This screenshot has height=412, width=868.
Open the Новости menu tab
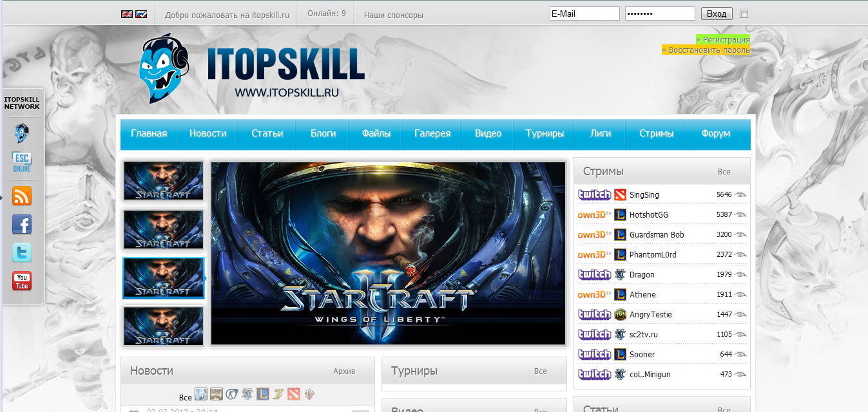(207, 133)
